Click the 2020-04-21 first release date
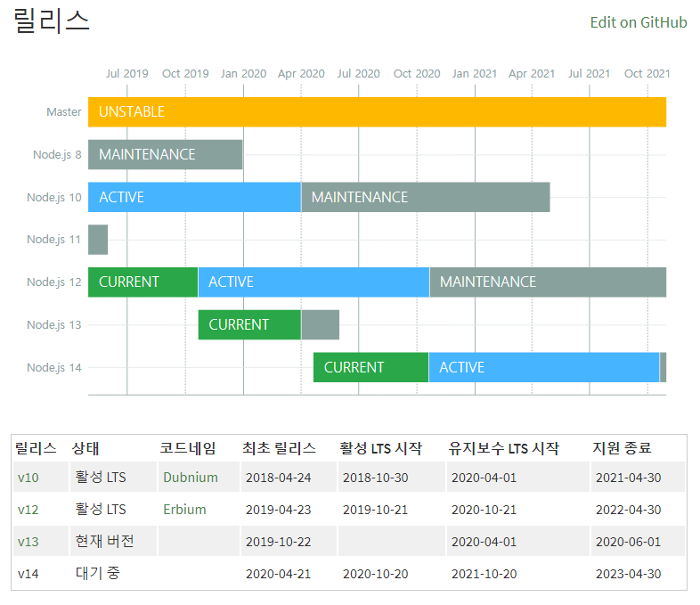The image size is (700, 605). [279, 574]
